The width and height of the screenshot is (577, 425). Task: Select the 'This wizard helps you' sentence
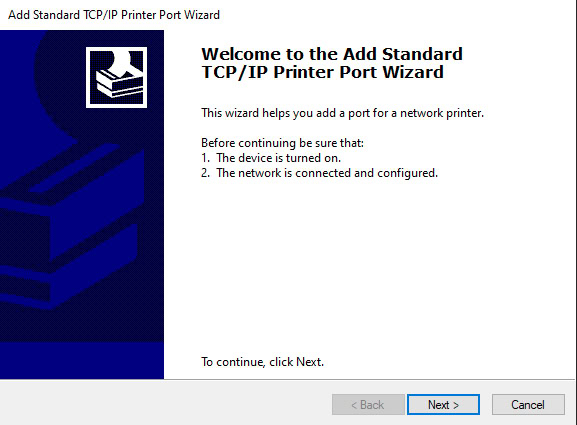tap(342, 113)
